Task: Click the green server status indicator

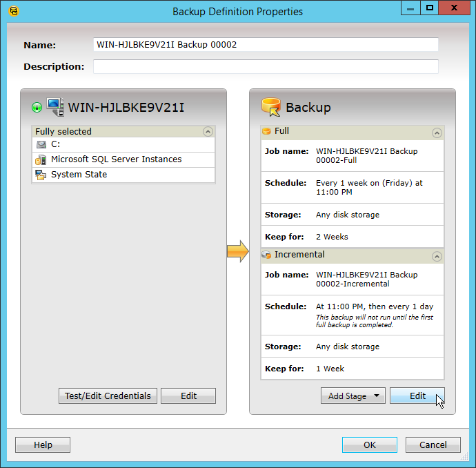Action: pyautogui.click(x=37, y=108)
